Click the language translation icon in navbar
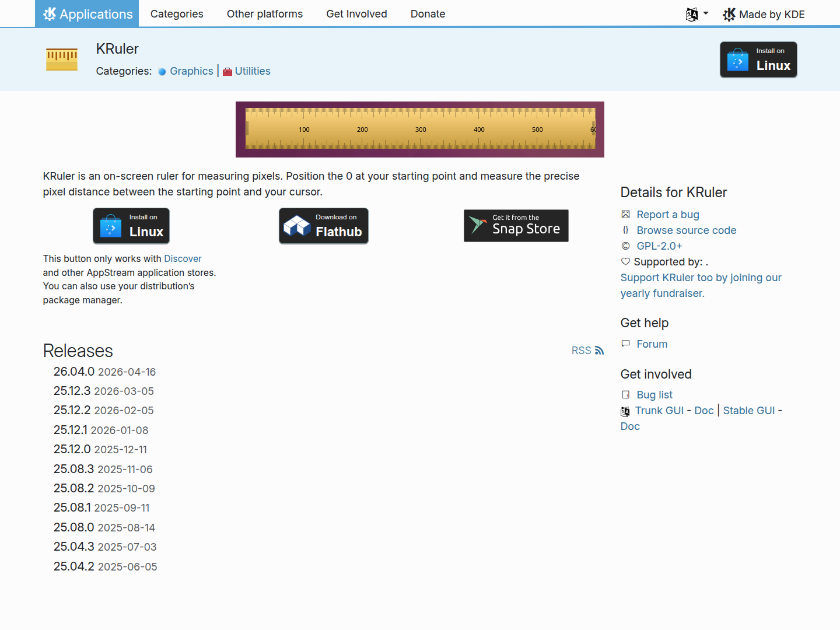Image resolution: width=840 pixels, height=630 pixels. click(692, 14)
